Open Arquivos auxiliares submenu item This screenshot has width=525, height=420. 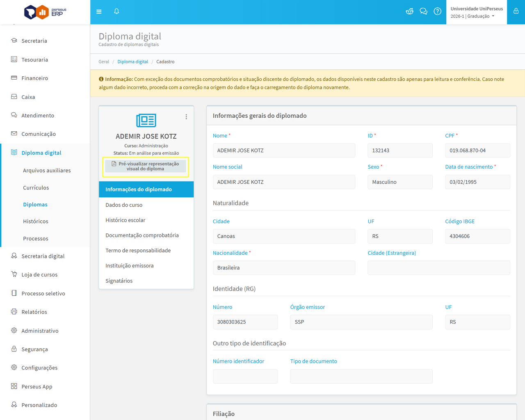[47, 170]
